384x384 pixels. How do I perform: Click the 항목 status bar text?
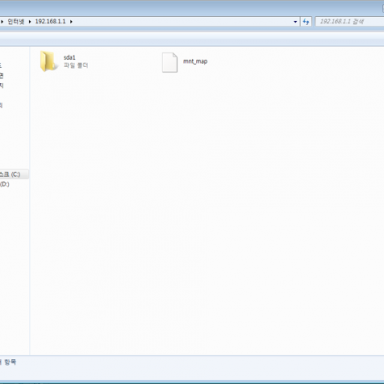[x=10, y=362]
